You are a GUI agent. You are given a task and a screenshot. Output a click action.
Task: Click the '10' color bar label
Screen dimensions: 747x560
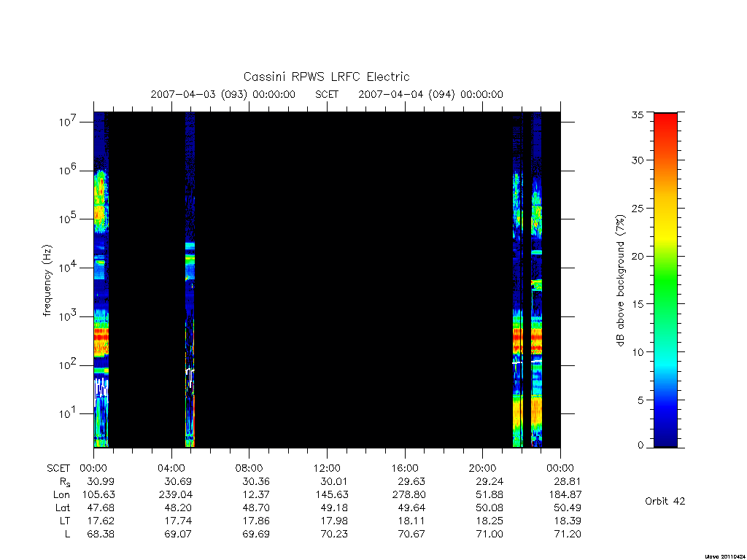tap(638, 352)
